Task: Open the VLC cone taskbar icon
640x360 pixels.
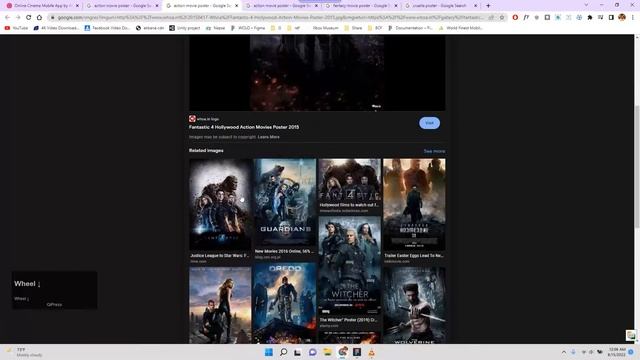Action: click(371, 352)
